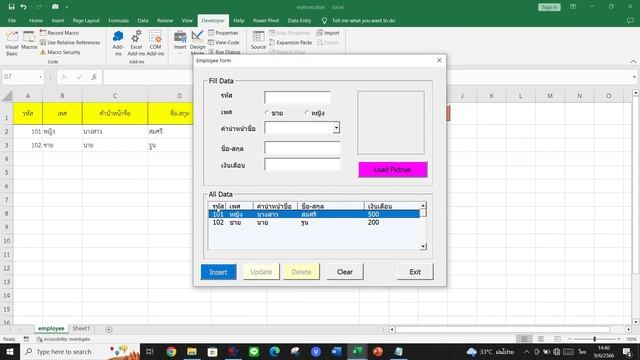Open the Name Box dropdown

click(x=40, y=77)
